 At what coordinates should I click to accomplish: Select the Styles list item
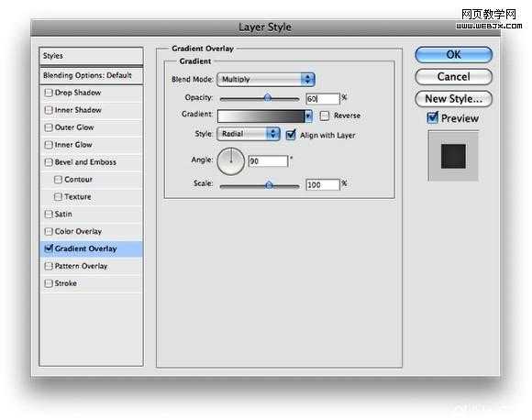[91, 56]
